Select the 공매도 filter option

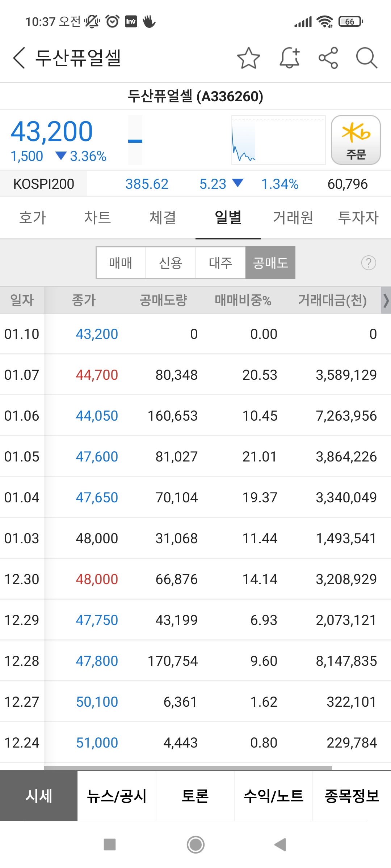(x=270, y=263)
